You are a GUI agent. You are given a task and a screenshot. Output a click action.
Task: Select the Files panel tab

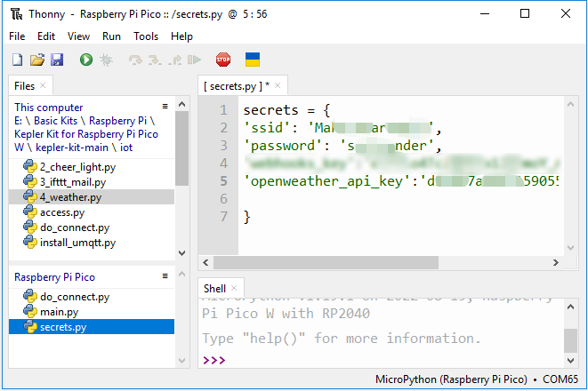pos(24,86)
